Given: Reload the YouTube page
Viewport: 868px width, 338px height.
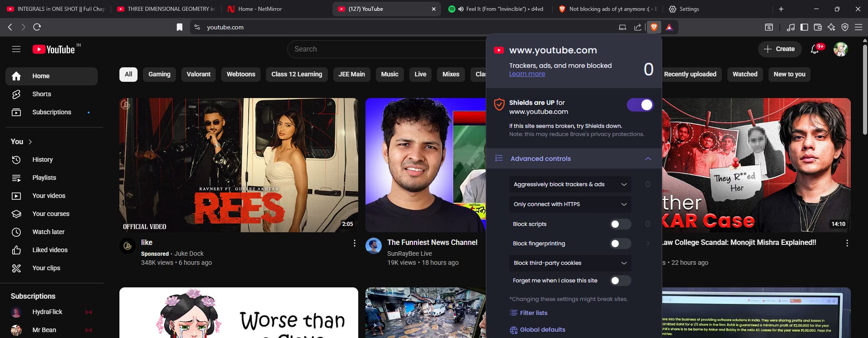Looking at the screenshot, I should (x=37, y=27).
